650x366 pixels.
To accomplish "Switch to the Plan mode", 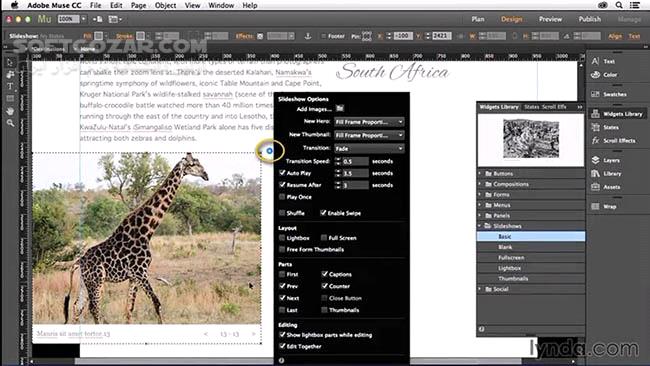I will [478, 19].
